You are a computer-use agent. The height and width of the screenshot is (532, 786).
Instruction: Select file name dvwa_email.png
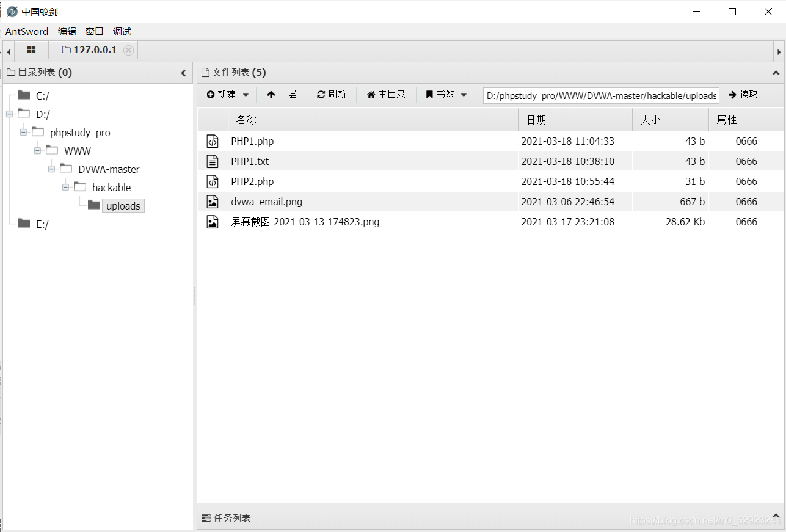coord(266,202)
